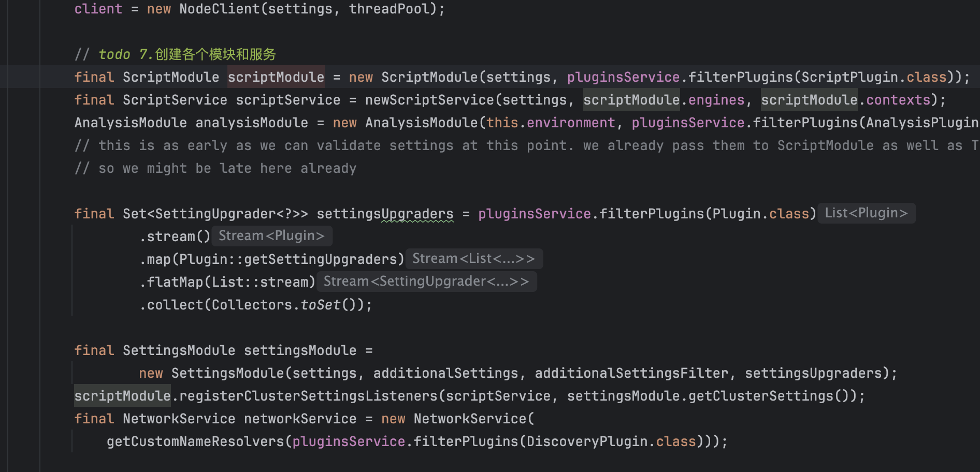The width and height of the screenshot is (980, 472).
Task: Click 'newScriptService' method call
Action: pos(429,100)
